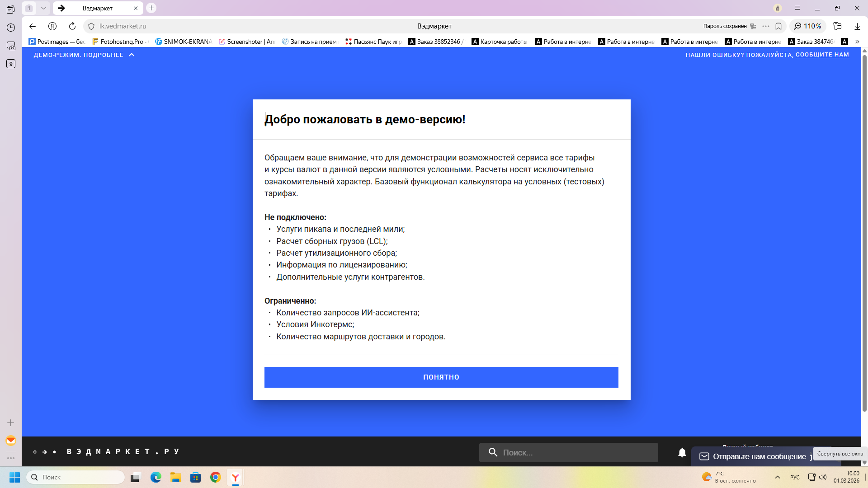The image size is (868, 488).
Task: Click the Yandex home icon near address bar
Action: pos(52,26)
